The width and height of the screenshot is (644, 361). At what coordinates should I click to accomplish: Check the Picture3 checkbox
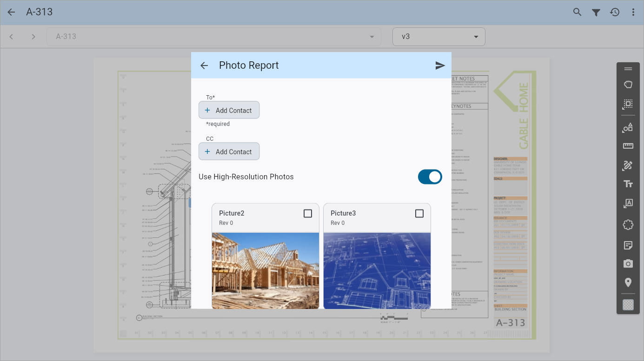419,213
